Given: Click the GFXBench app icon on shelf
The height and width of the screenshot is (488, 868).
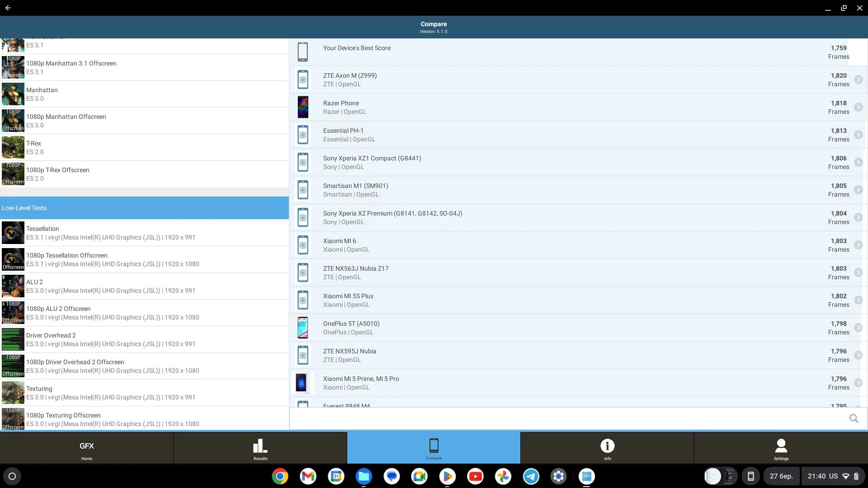Looking at the screenshot, I should point(587,476).
